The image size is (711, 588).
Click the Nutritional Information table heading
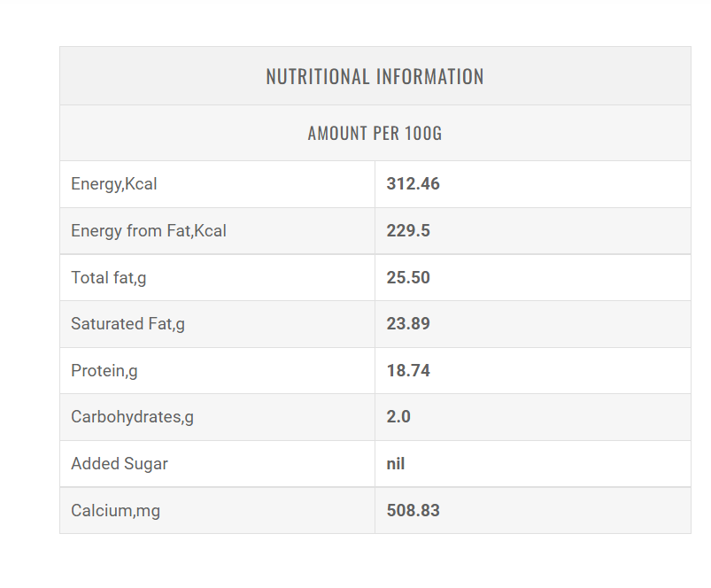tap(375, 77)
